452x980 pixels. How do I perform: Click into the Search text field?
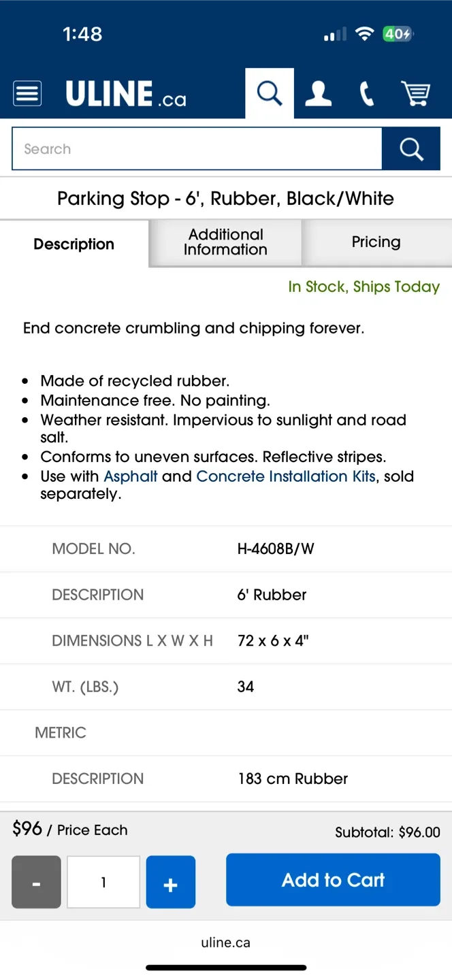coord(197,148)
